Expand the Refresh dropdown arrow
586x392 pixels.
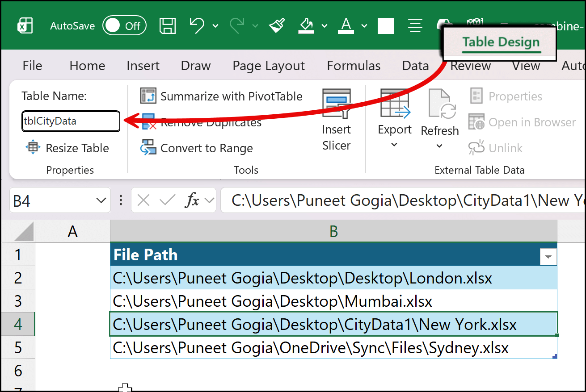pyautogui.click(x=439, y=146)
